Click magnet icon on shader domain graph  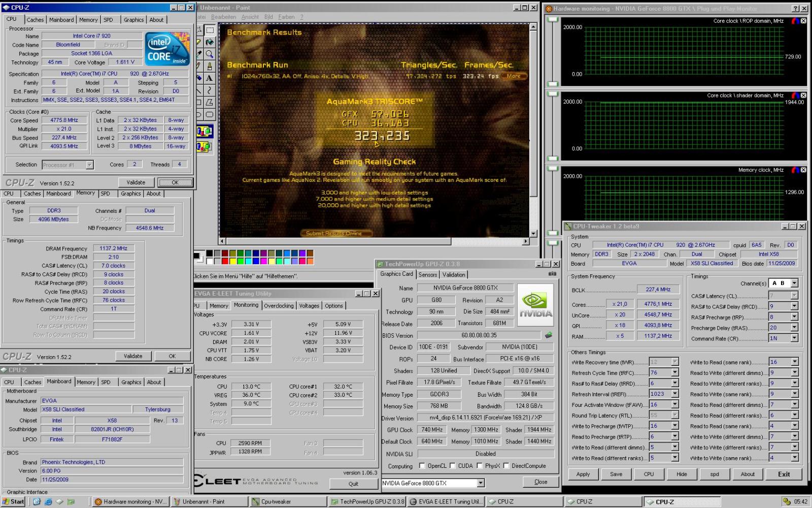795,96
